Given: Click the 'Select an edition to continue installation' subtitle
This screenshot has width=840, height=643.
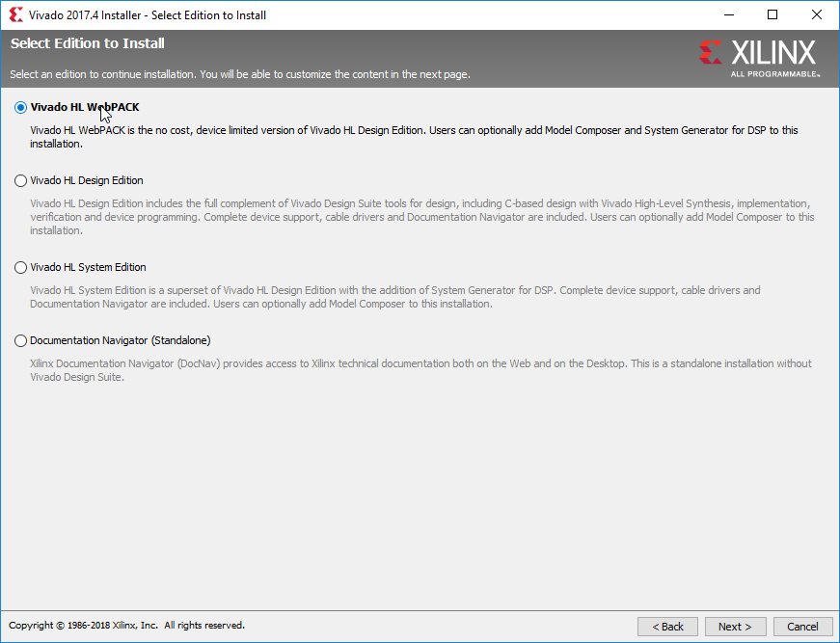Looking at the screenshot, I should pyautogui.click(x=240, y=74).
